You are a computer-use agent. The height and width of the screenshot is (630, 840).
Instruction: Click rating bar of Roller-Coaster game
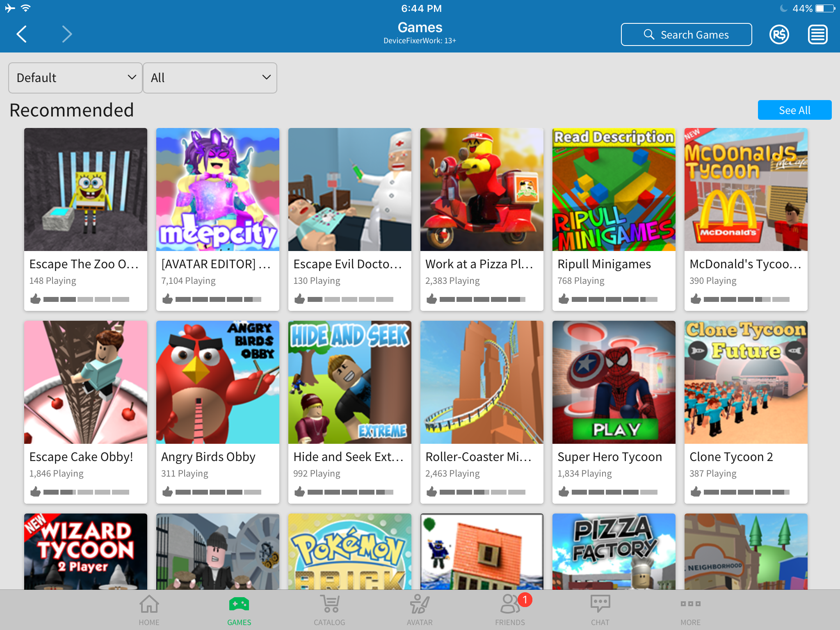pyautogui.click(x=482, y=492)
